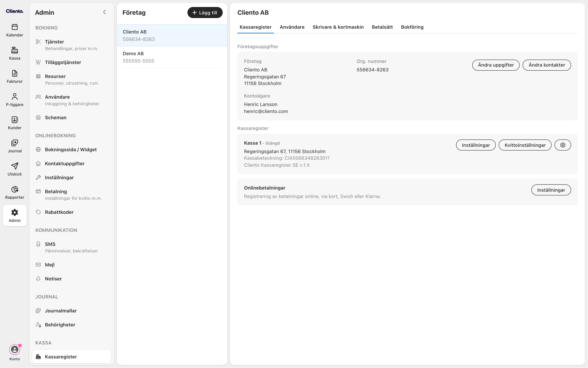588x368 pixels.
Task: Click the icon beside Journalmallar
Action: point(38,311)
